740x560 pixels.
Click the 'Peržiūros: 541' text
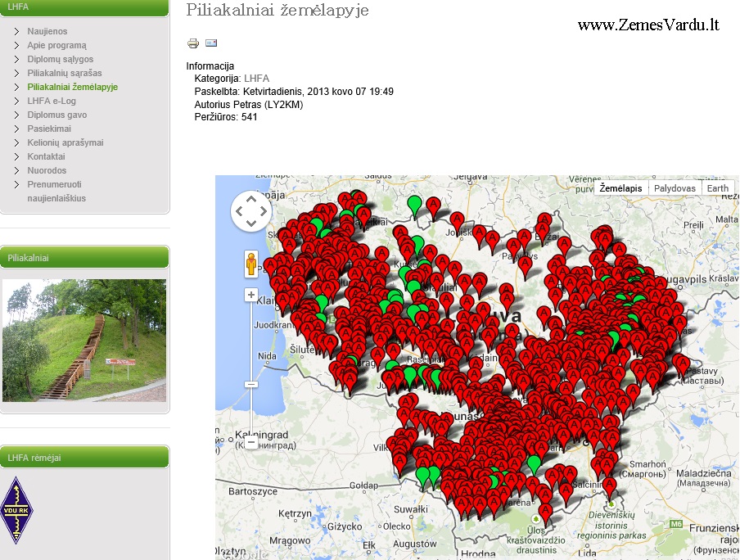tap(226, 116)
